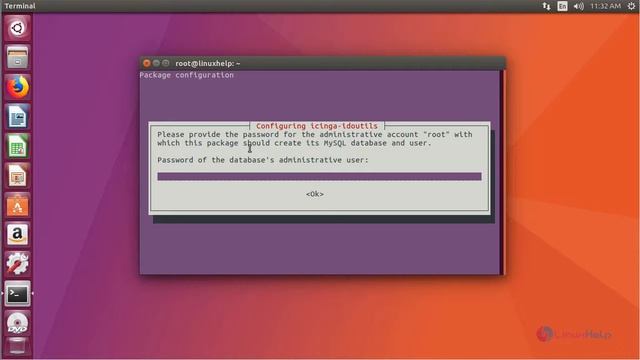The width and height of the screenshot is (640, 360).
Task: Focus the database administrative password field
Action: [x=319, y=176]
